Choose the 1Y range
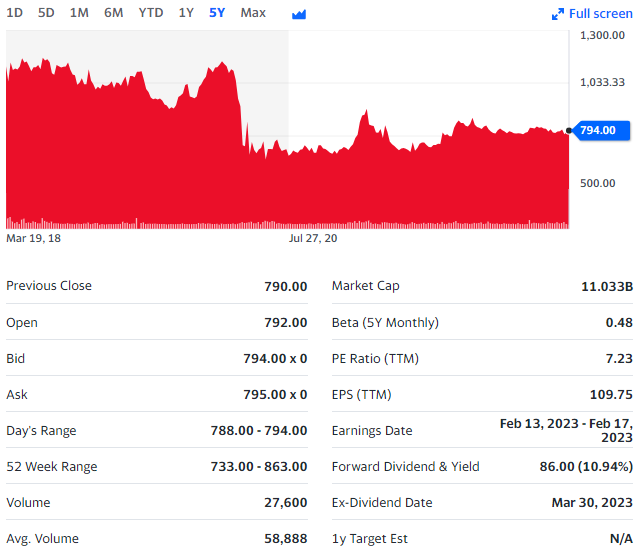 point(186,13)
